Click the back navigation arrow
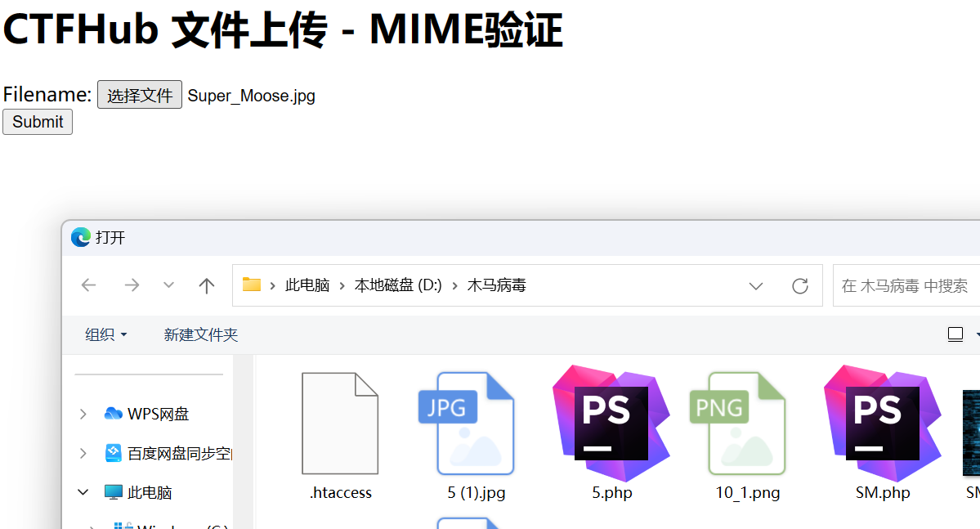 click(x=88, y=285)
